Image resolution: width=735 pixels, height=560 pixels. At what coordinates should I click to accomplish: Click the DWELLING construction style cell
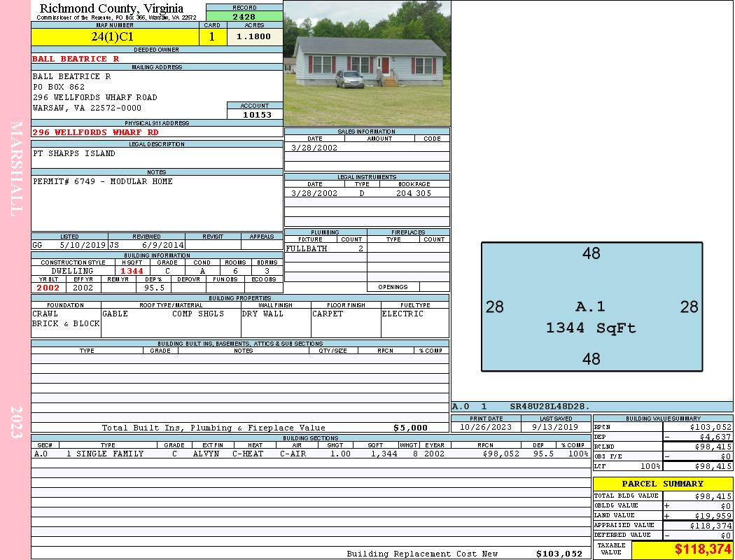tap(72, 271)
